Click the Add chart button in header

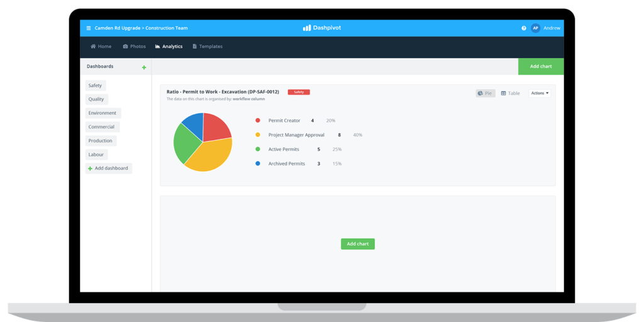point(541,66)
